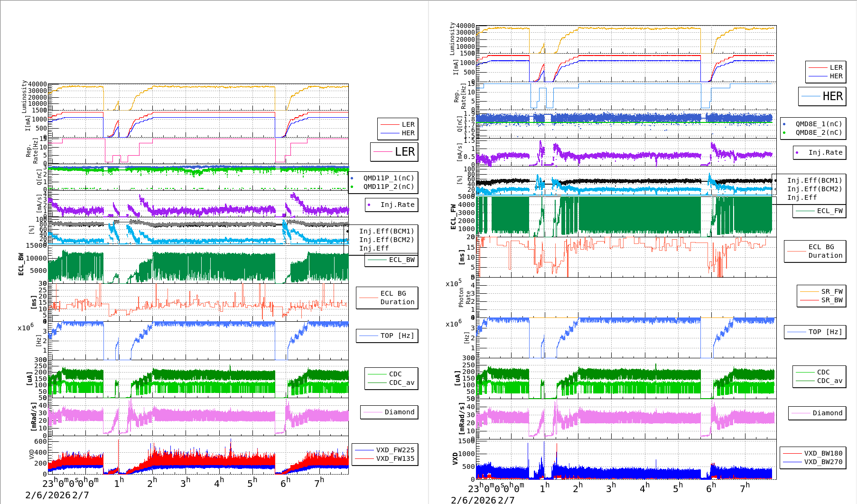Screen dimensions: 857x504
Task: Click the large LER label box
Action: click(394, 152)
